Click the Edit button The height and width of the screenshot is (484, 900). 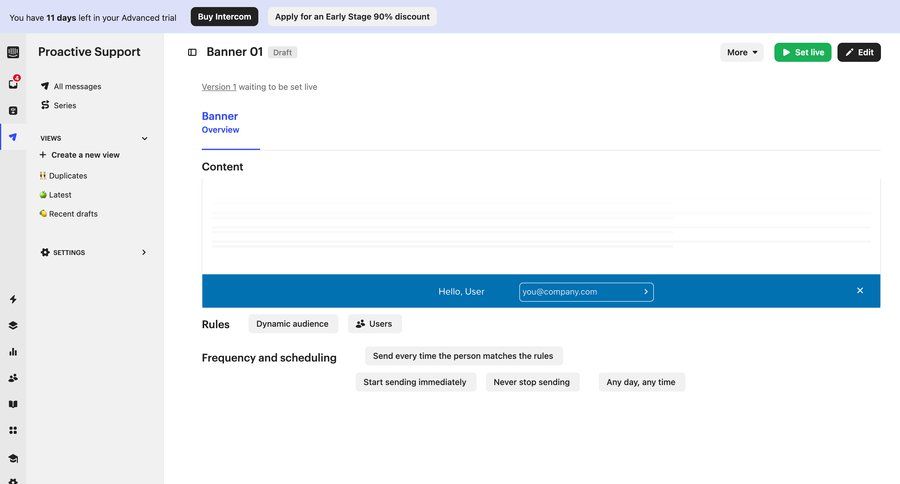(859, 52)
